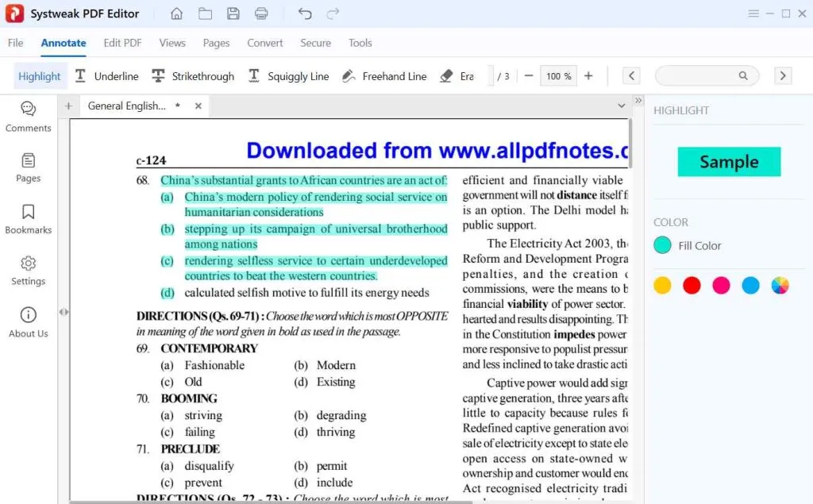Viewport: 813px width, 504px height.
Task: Choose the blue highlight color
Action: 750,285
